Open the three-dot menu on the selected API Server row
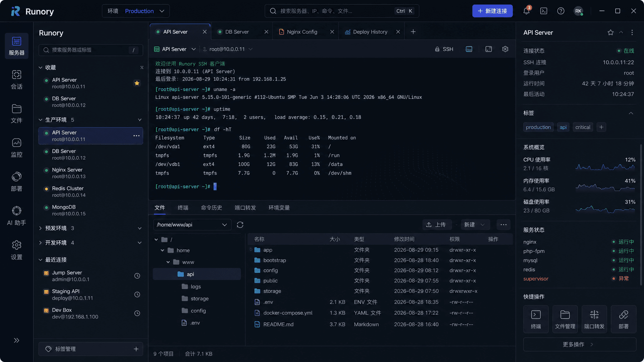Viewport: 644px width, 362px height. pos(136,136)
